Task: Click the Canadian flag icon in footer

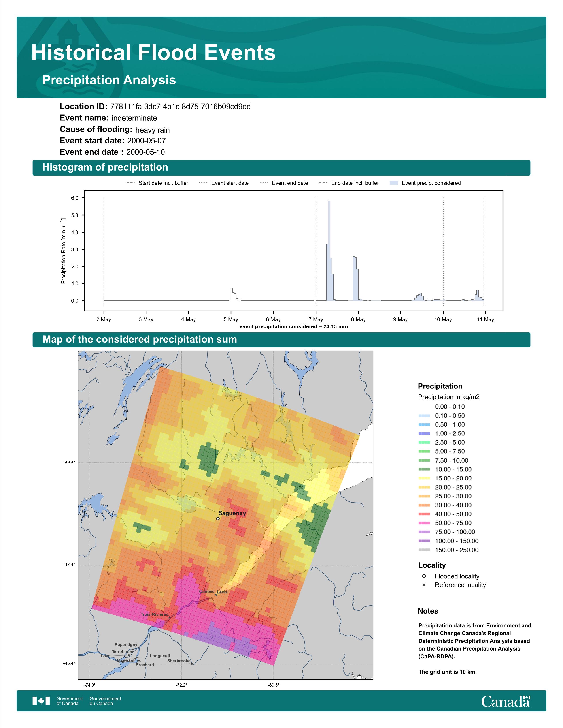Action: click(41, 701)
